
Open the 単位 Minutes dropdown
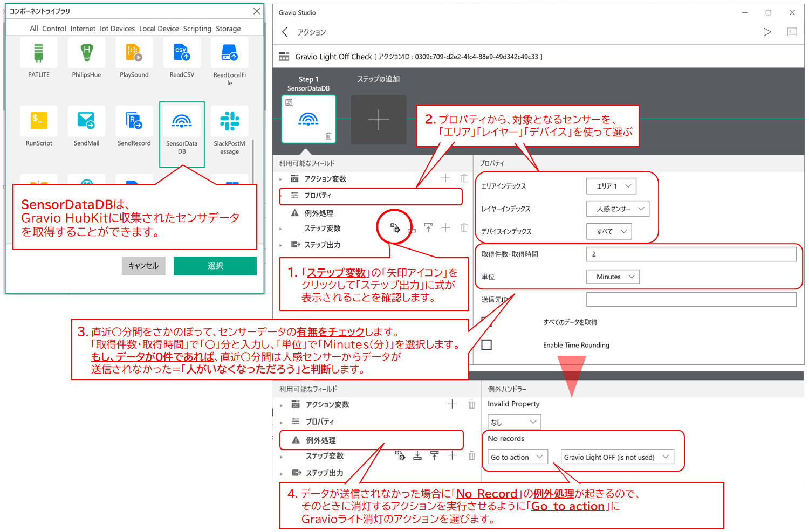613,277
